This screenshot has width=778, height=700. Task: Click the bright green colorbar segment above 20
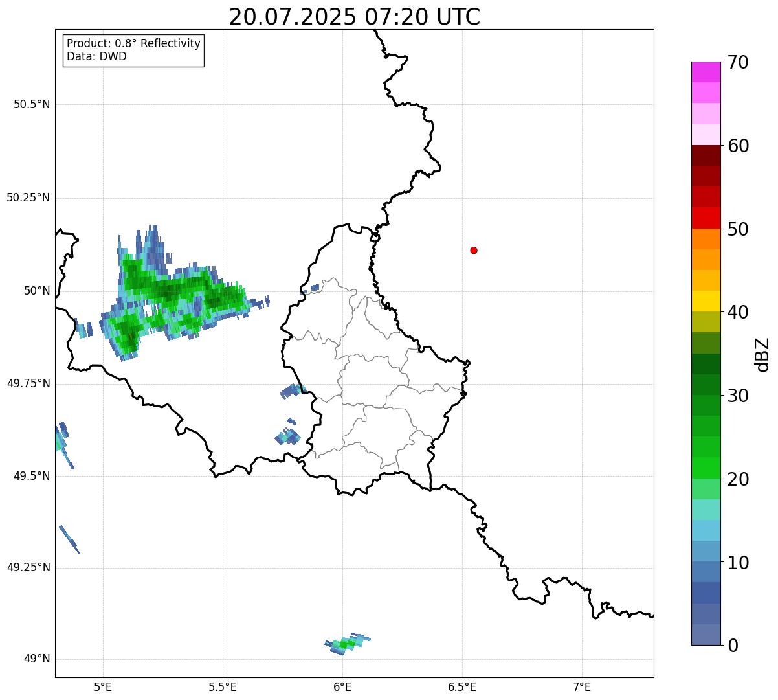[x=706, y=468]
